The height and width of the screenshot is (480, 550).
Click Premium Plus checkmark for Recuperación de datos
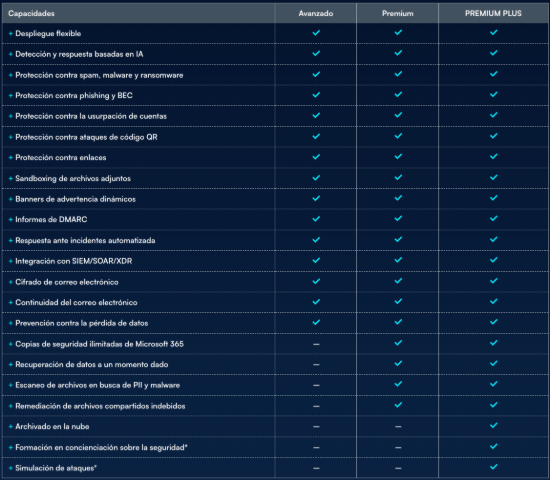[x=494, y=363]
